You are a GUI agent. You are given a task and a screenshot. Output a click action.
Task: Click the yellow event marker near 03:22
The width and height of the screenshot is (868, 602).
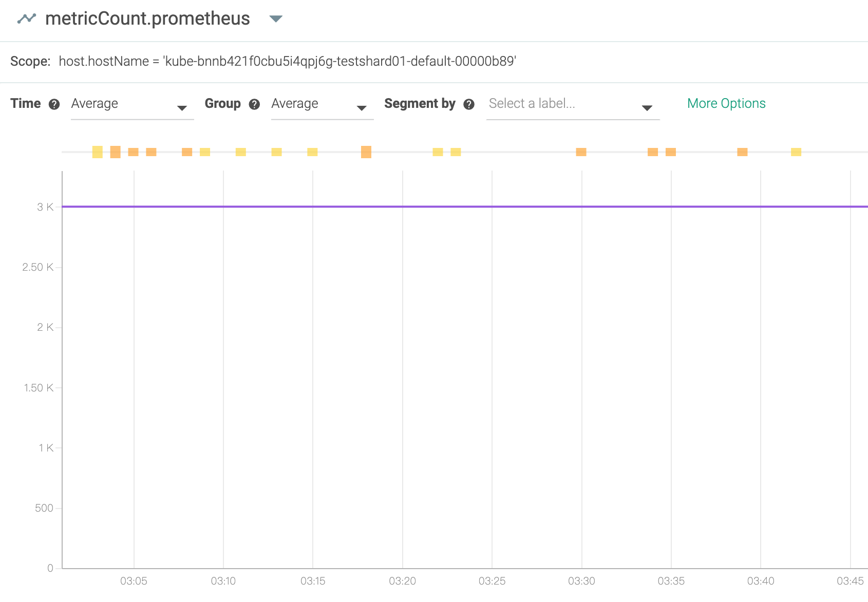438,152
